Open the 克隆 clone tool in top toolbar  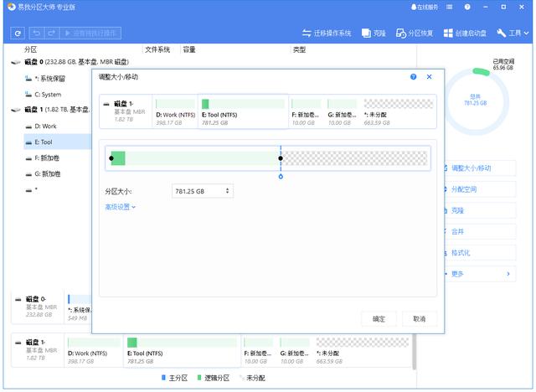374,34
